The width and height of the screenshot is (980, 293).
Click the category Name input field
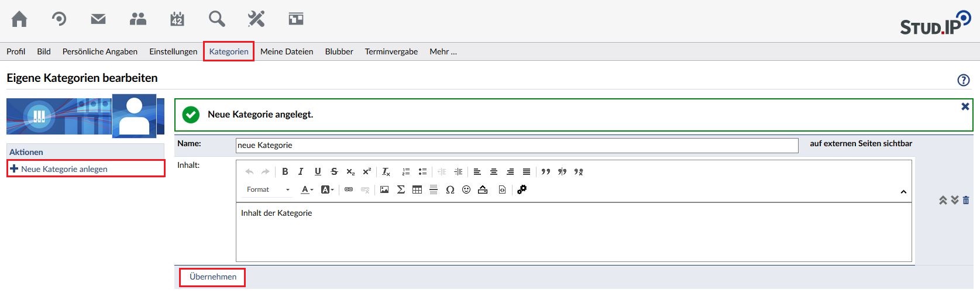click(517, 145)
